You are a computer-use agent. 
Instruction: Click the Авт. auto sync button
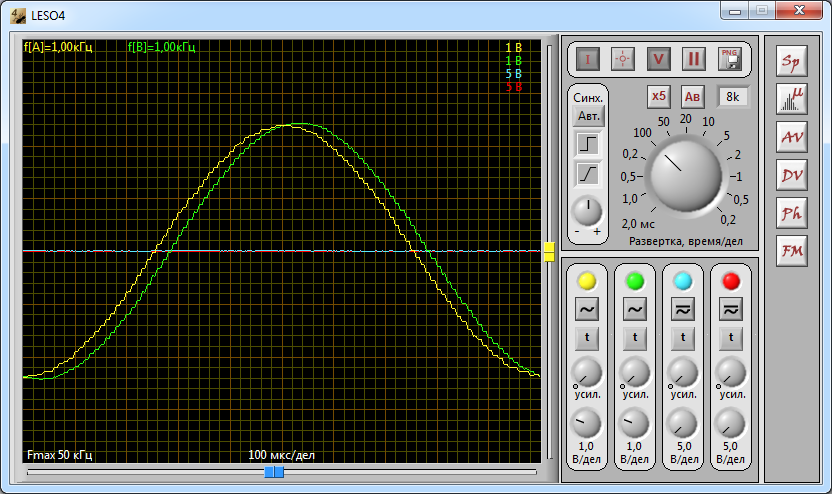(x=588, y=116)
